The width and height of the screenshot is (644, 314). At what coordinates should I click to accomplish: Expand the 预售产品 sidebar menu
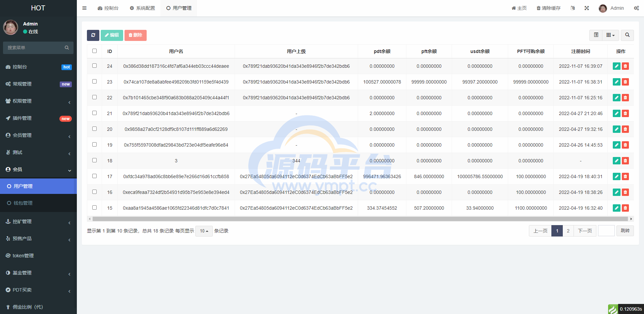click(38, 239)
